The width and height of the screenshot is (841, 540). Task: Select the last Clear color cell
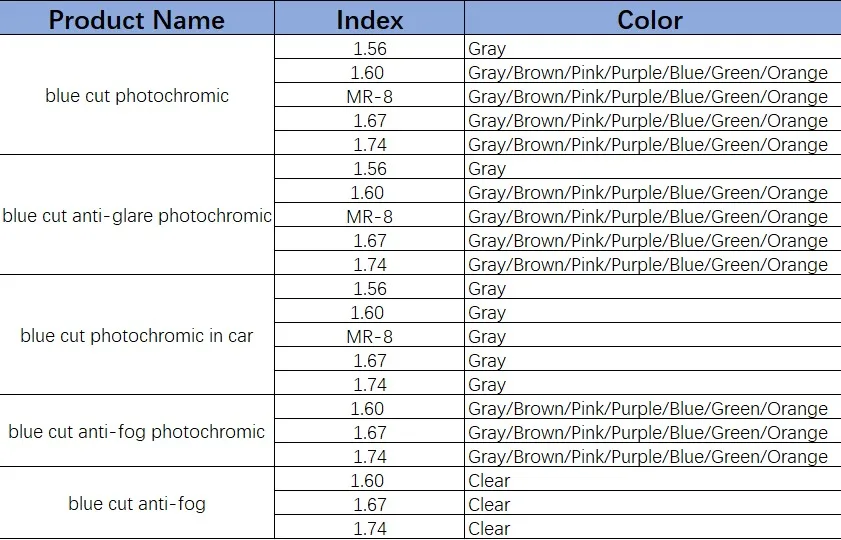coord(489,528)
